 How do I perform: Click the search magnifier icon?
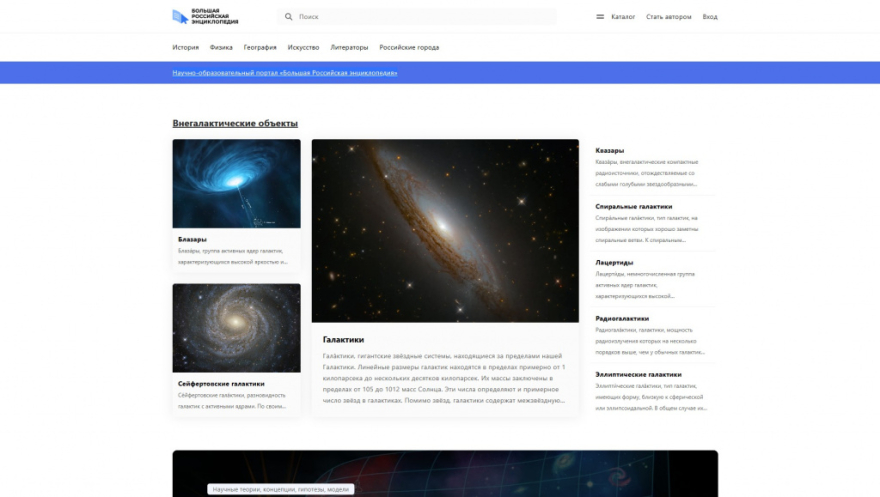tap(288, 17)
